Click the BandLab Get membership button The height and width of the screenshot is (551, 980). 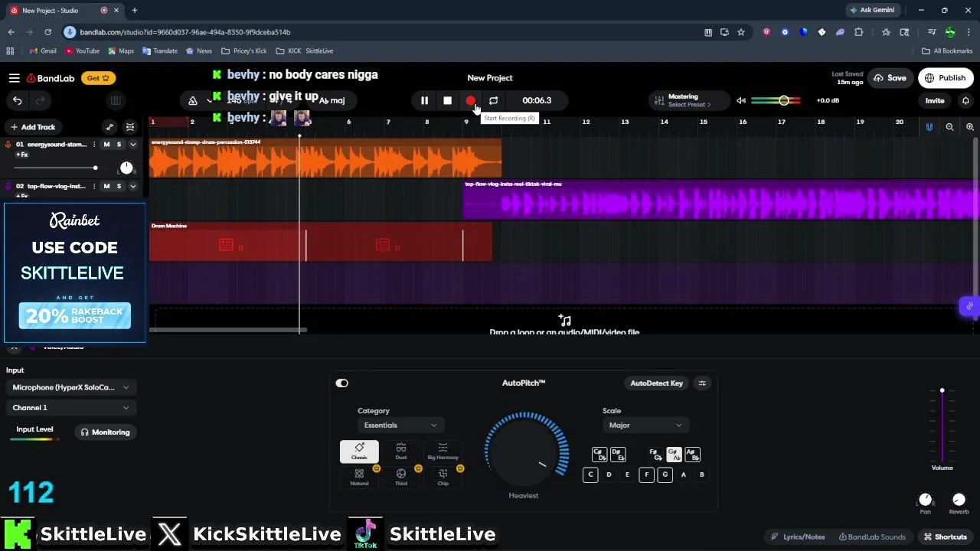tap(98, 78)
